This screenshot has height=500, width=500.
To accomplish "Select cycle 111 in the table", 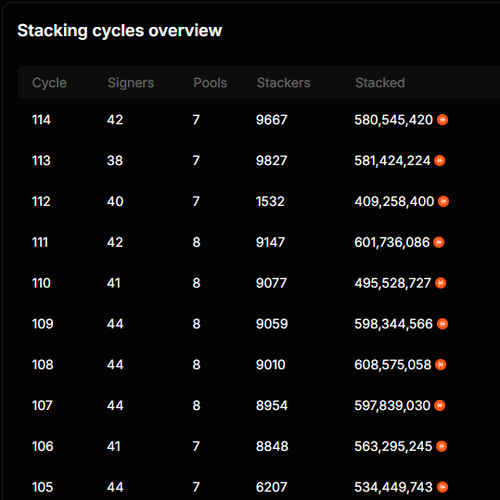I will pos(259,242).
